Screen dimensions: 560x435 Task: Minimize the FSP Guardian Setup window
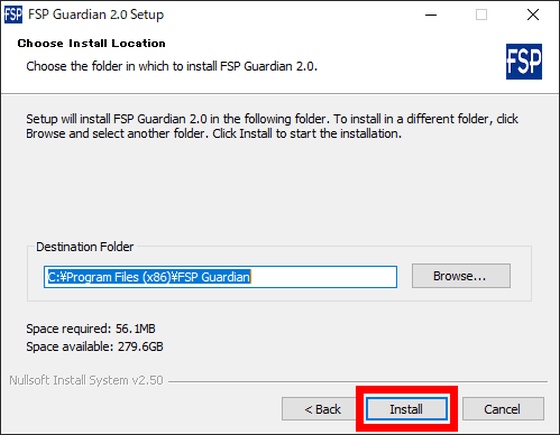click(431, 15)
